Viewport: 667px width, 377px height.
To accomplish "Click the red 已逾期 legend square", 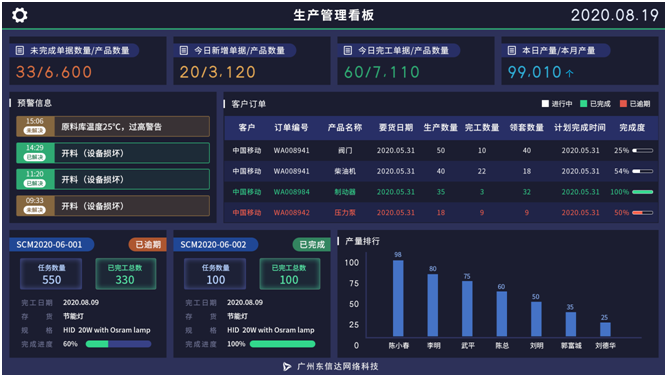I will pos(623,103).
